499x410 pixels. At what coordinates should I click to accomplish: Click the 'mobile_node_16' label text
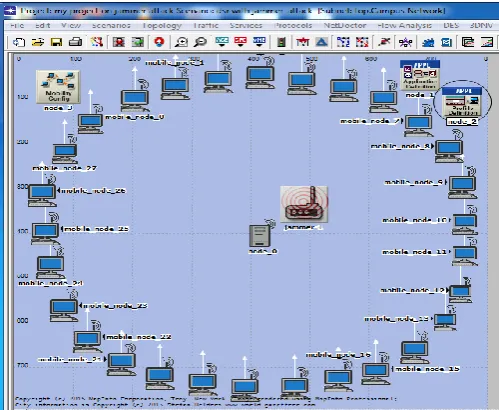click(338, 355)
